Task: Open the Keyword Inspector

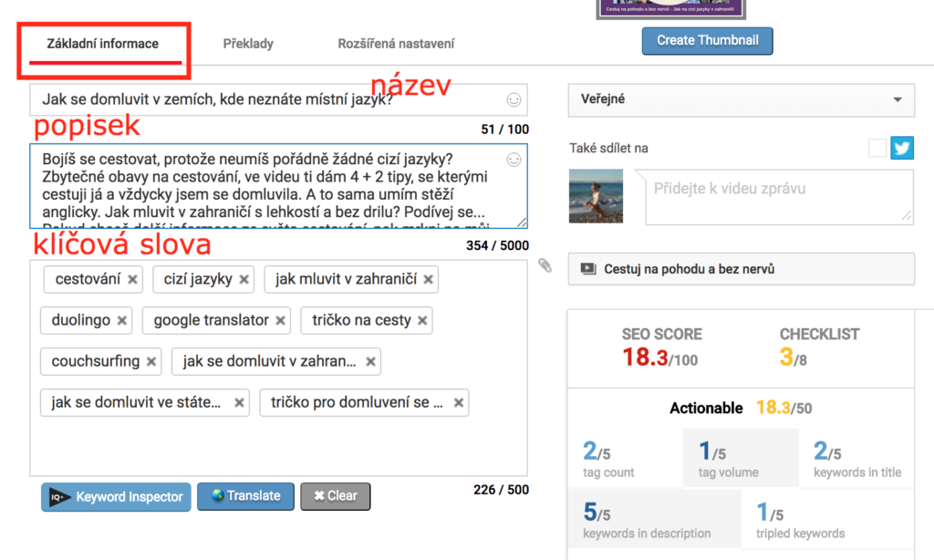Action: coord(116,497)
